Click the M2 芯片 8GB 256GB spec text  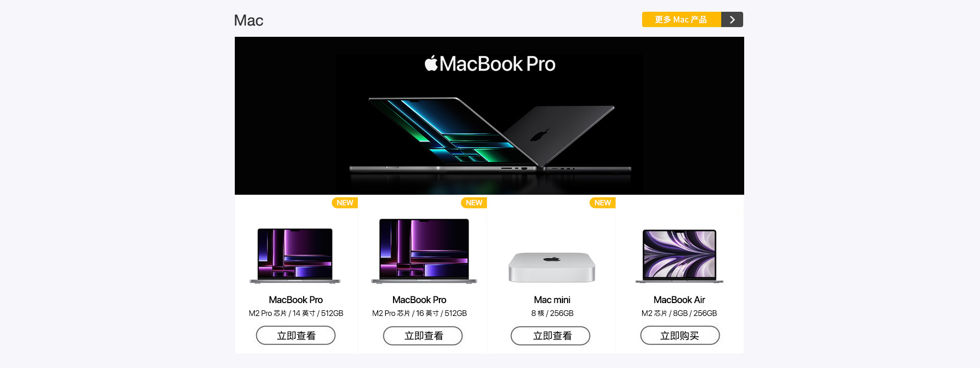pyautogui.click(x=679, y=313)
